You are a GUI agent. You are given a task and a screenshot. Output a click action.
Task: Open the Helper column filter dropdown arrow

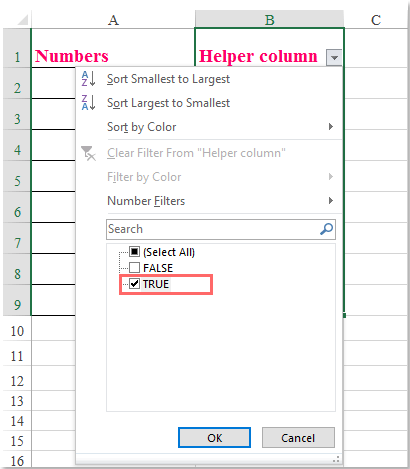tap(334, 58)
